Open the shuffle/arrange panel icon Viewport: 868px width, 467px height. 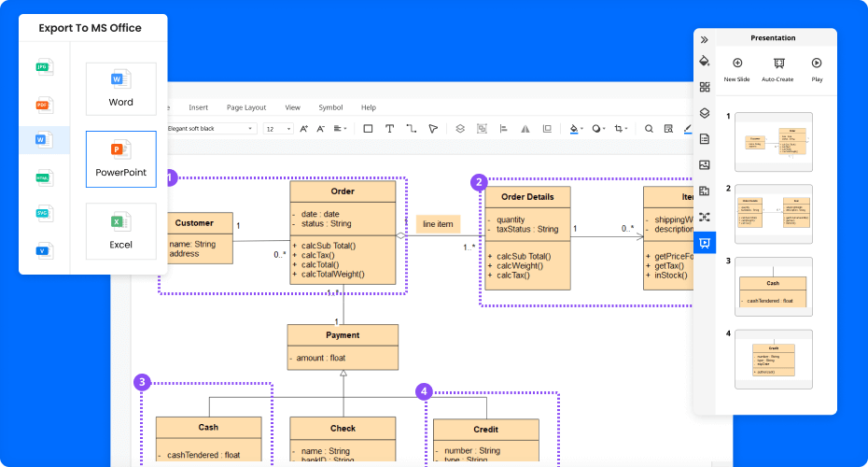click(704, 217)
